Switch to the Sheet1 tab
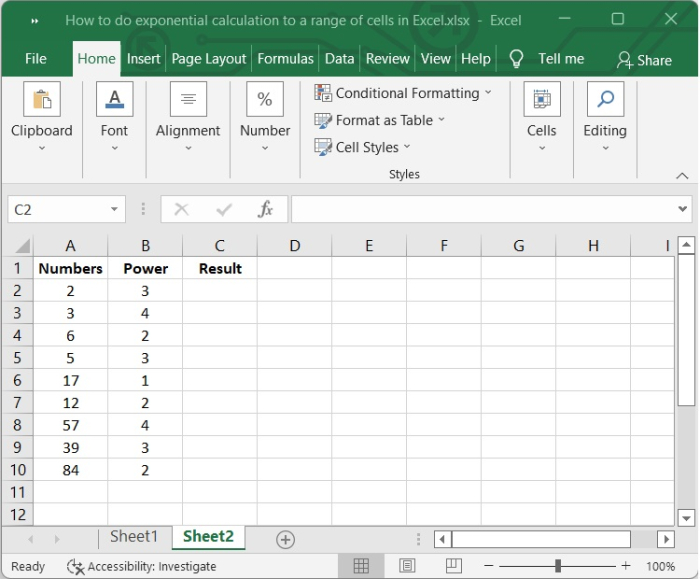Image resolution: width=700 pixels, height=579 pixels. pyautogui.click(x=134, y=537)
